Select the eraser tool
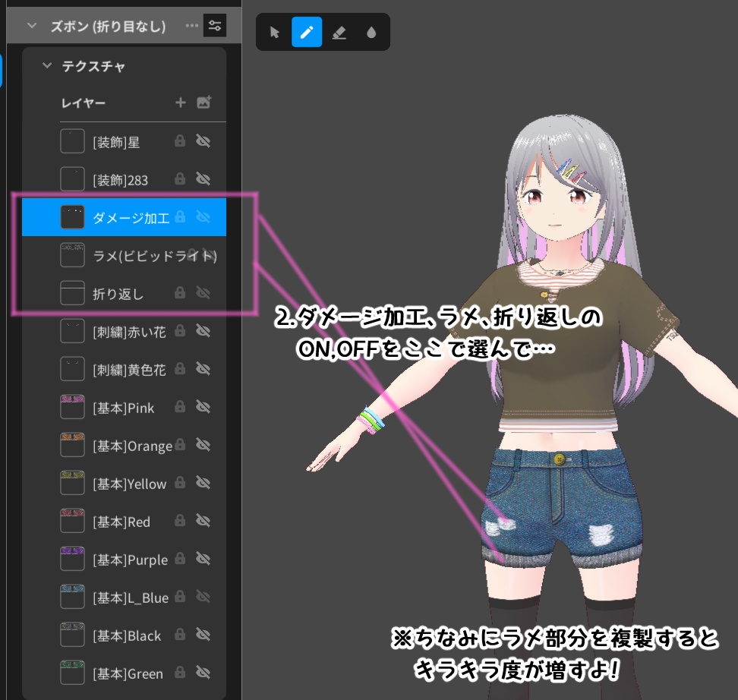The image size is (738, 700). [x=339, y=32]
